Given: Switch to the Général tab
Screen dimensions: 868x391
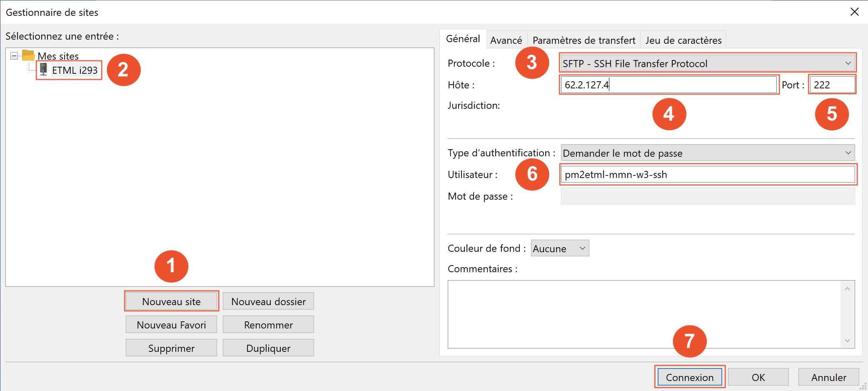Looking at the screenshot, I should click(x=463, y=39).
